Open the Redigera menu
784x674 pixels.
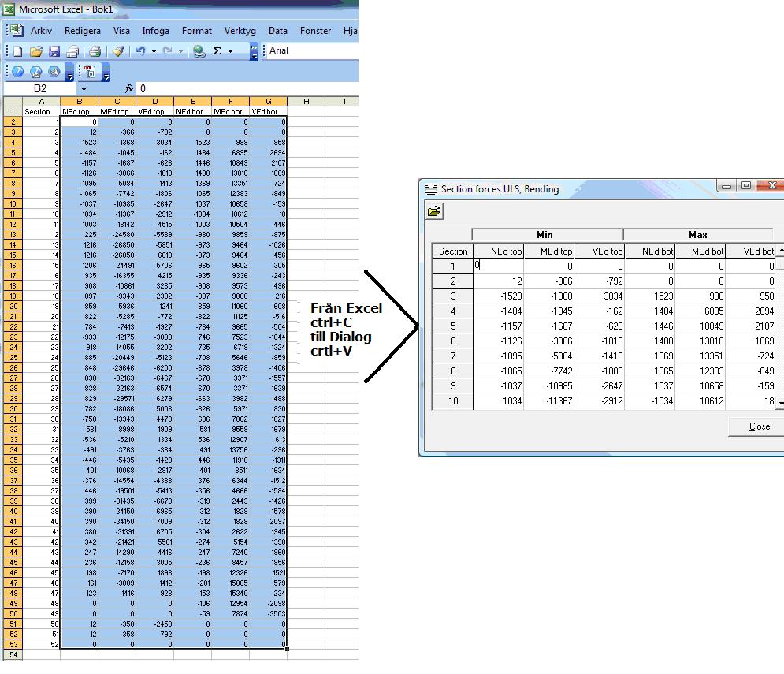tap(83, 31)
